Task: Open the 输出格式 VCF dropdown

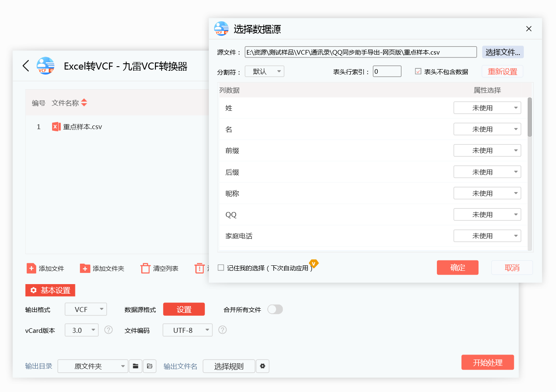Action: coord(86,309)
